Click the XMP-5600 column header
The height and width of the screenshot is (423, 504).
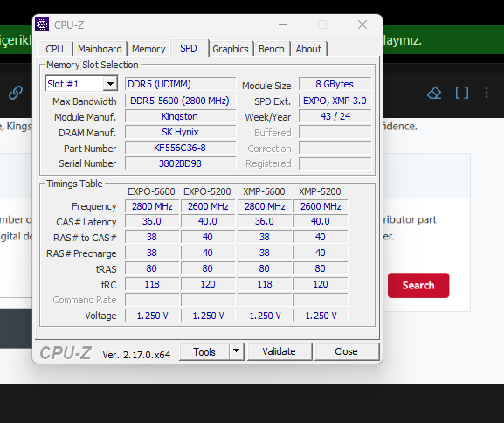264,191
